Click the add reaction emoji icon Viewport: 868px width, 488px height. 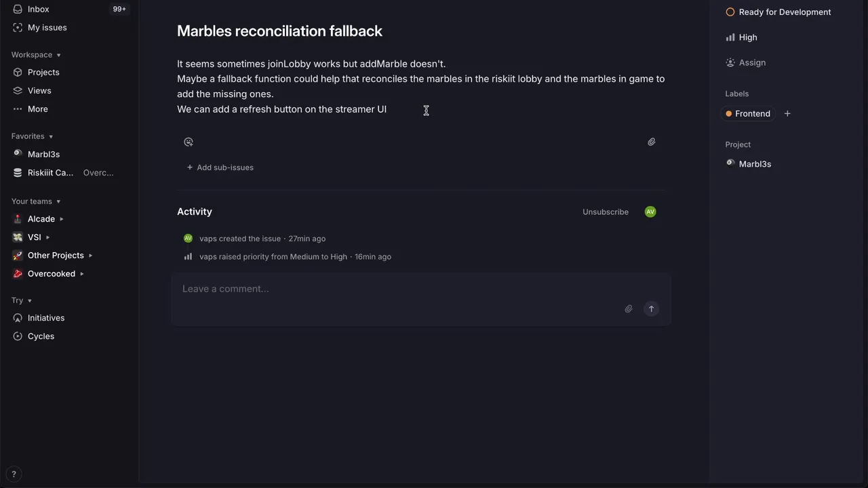click(x=189, y=142)
